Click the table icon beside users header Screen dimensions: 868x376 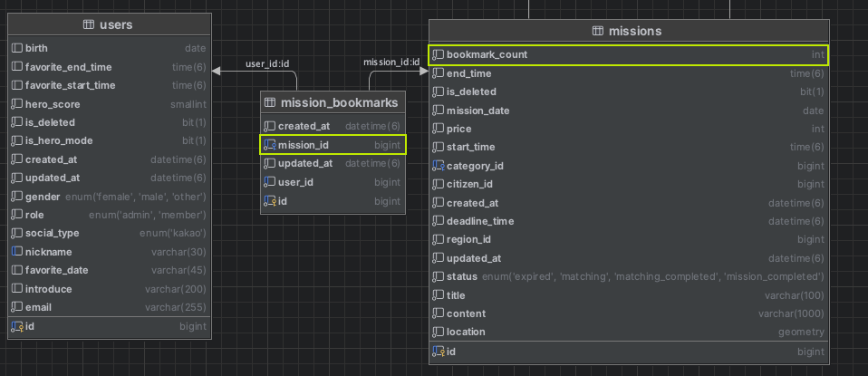pyautogui.click(x=88, y=24)
